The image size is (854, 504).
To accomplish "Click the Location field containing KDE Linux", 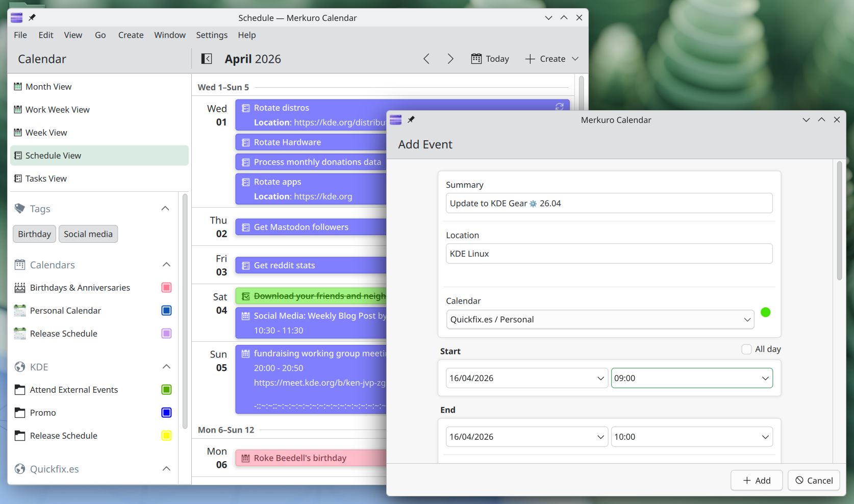I will coord(609,254).
